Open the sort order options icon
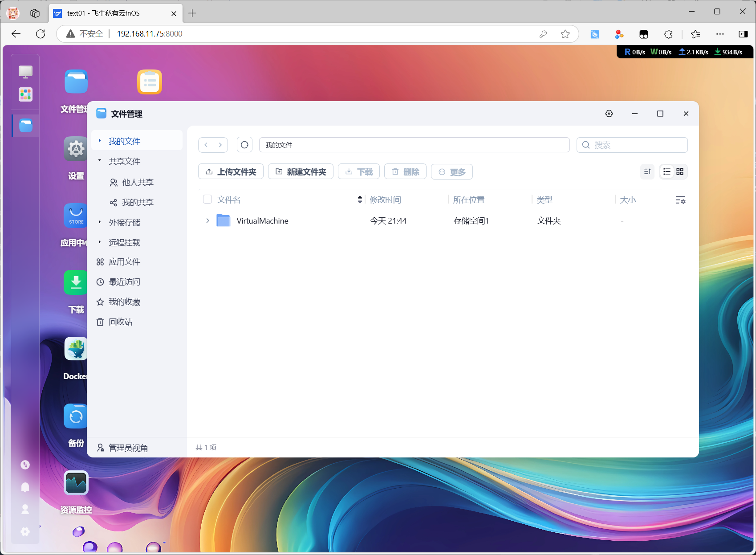This screenshot has height=555, width=756. coord(647,171)
